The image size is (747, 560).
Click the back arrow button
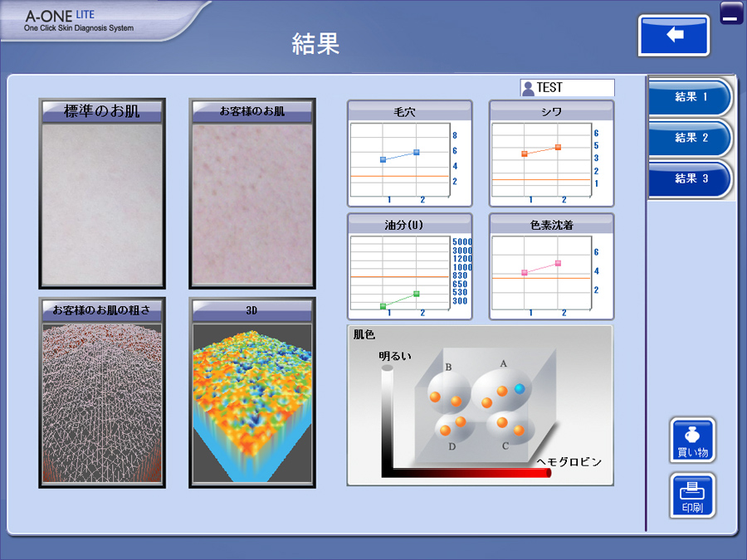[674, 36]
